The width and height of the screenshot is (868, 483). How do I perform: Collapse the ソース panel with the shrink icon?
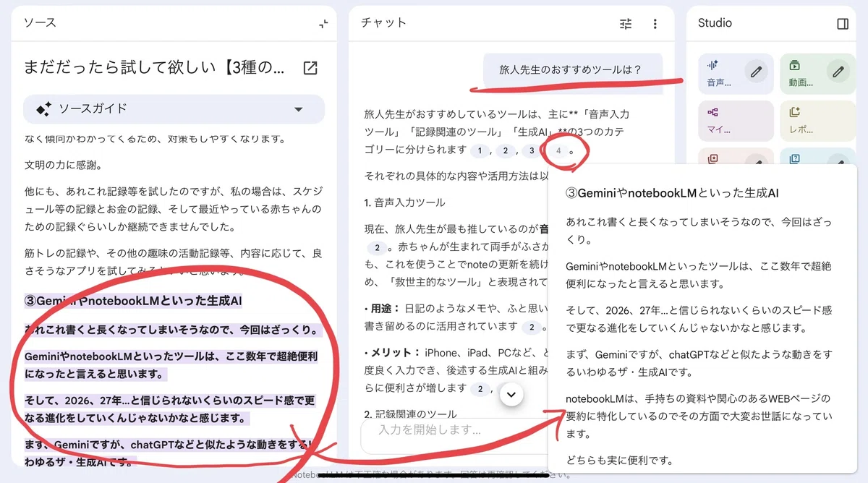[x=323, y=23]
